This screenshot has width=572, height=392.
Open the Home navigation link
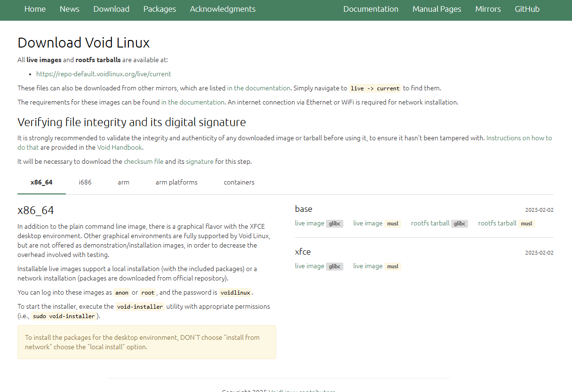tap(35, 9)
